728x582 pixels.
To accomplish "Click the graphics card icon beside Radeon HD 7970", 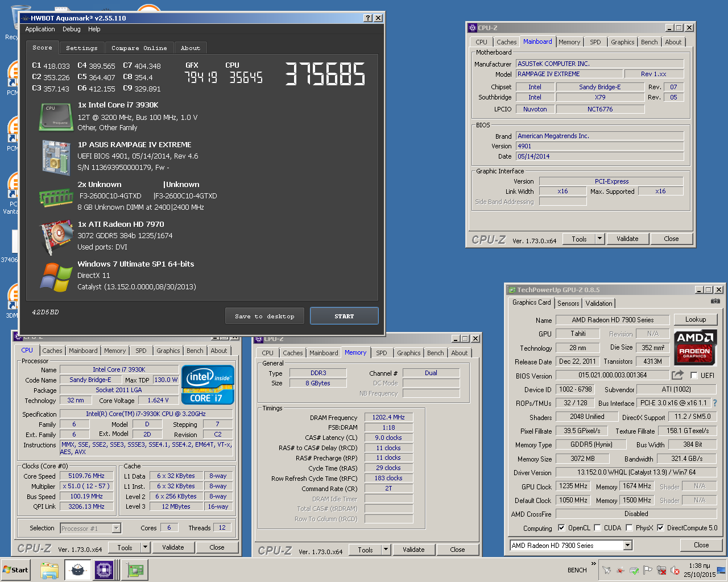I will point(56,237).
